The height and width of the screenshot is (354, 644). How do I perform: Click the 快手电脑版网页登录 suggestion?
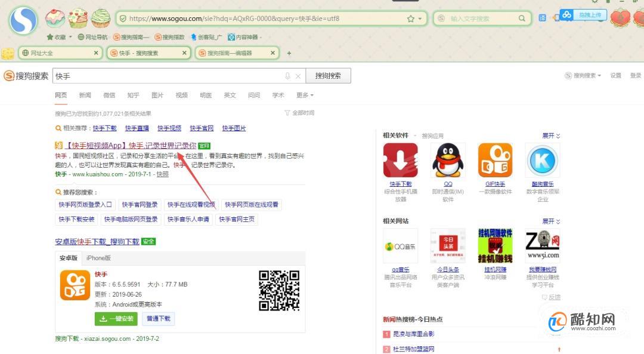click(x=131, y=219)
